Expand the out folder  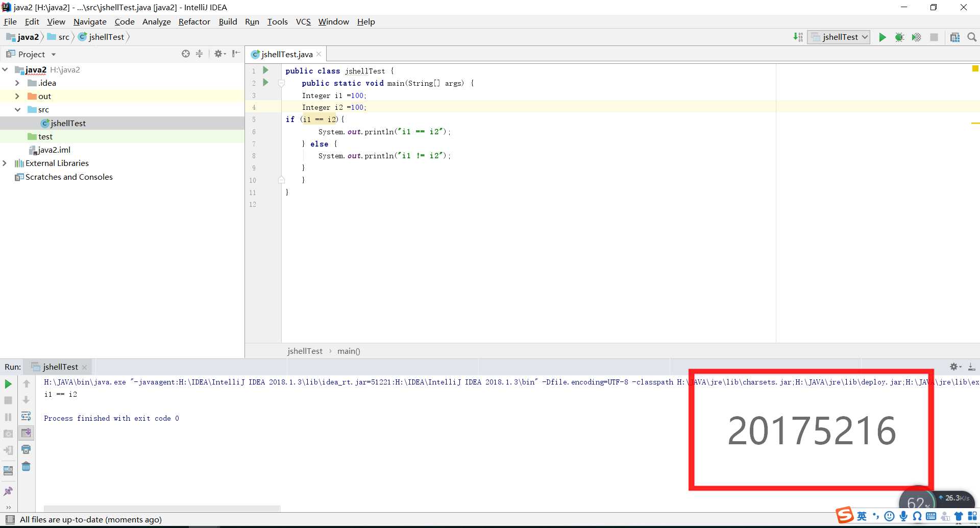click(x=17, y=96)
